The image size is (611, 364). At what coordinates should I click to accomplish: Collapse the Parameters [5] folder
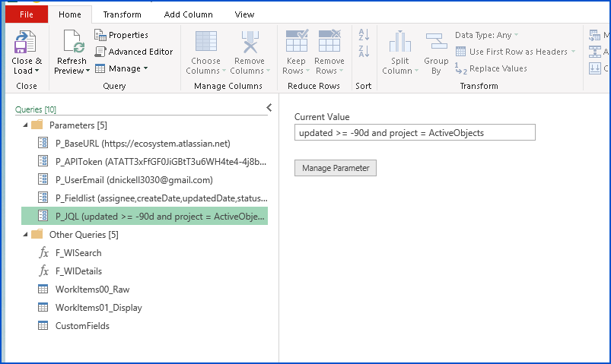click(x=25, y=125)
